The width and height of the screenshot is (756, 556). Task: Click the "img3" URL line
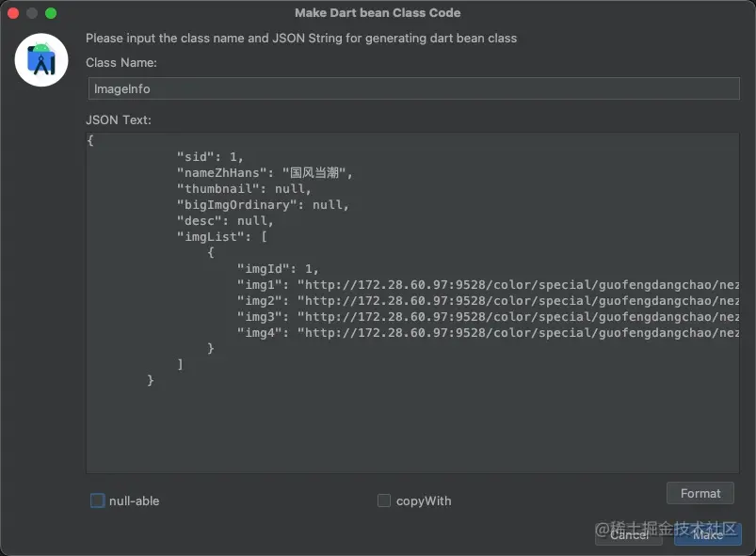point(488,316)
